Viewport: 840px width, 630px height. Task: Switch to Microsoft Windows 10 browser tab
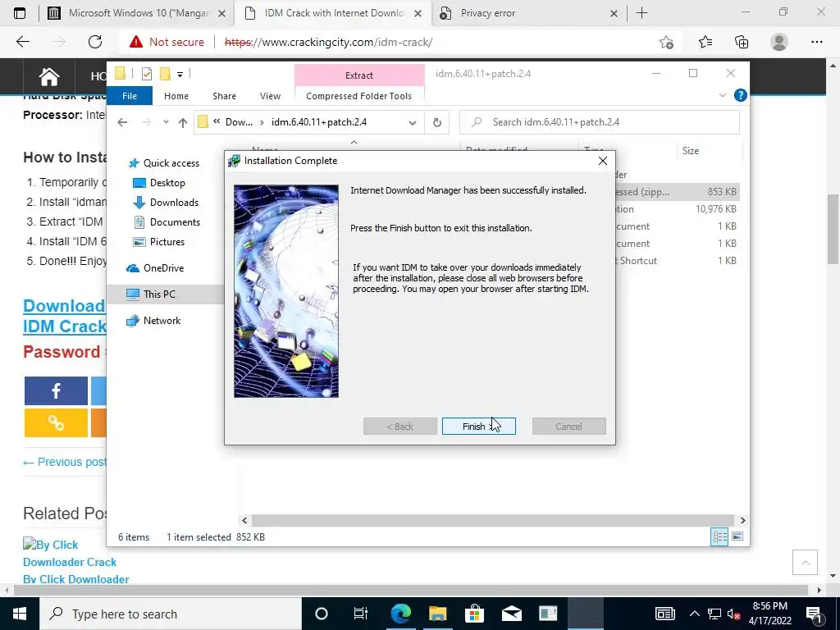[137, 13]
